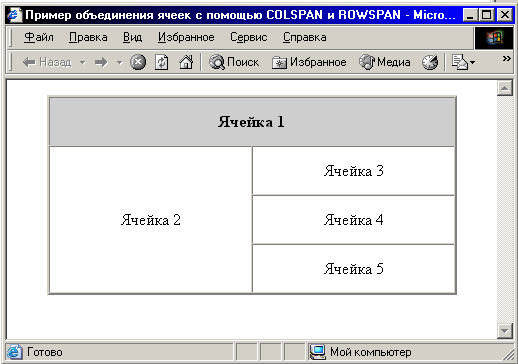Open the Сервис menu
This screenshot has width=518, height=364.
[x=248, y=37]
